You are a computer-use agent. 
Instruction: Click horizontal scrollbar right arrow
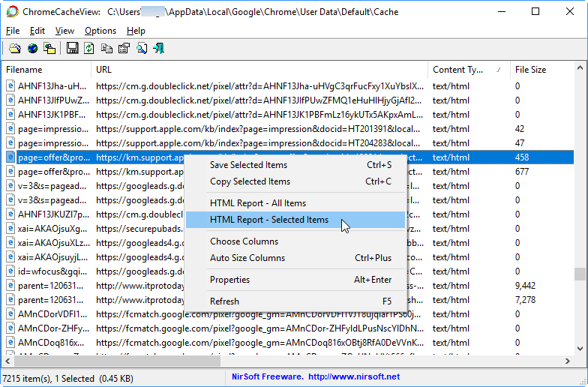(x=568, y=361)
